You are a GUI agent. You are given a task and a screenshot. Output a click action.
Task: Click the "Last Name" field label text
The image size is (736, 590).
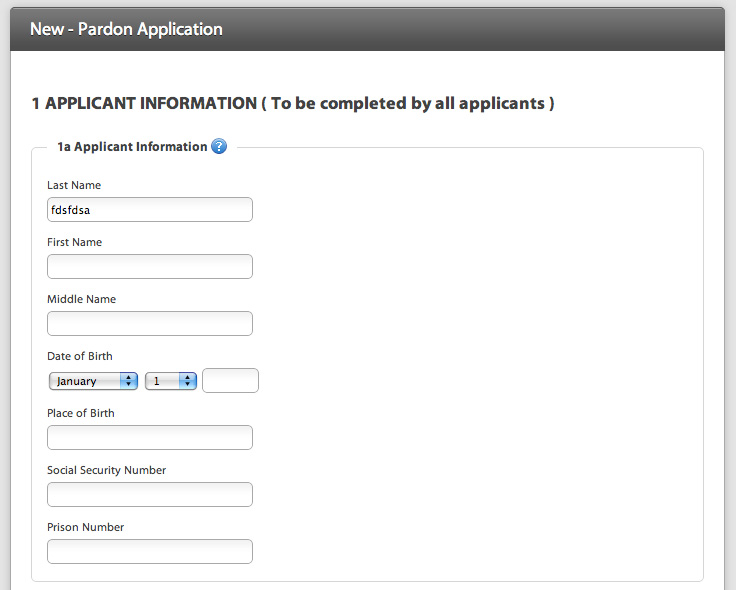coord(74,185)
